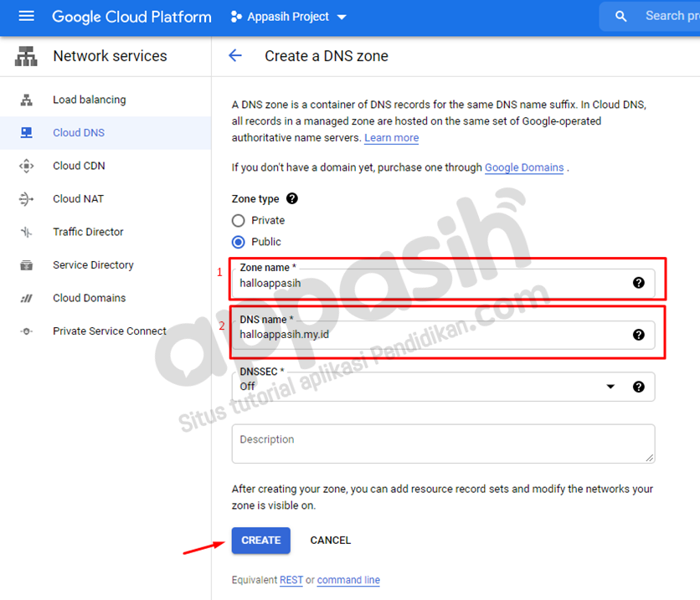Open Service Directory menu item
The height and width of the screenshot is (600, 700).
coord(106,265)
